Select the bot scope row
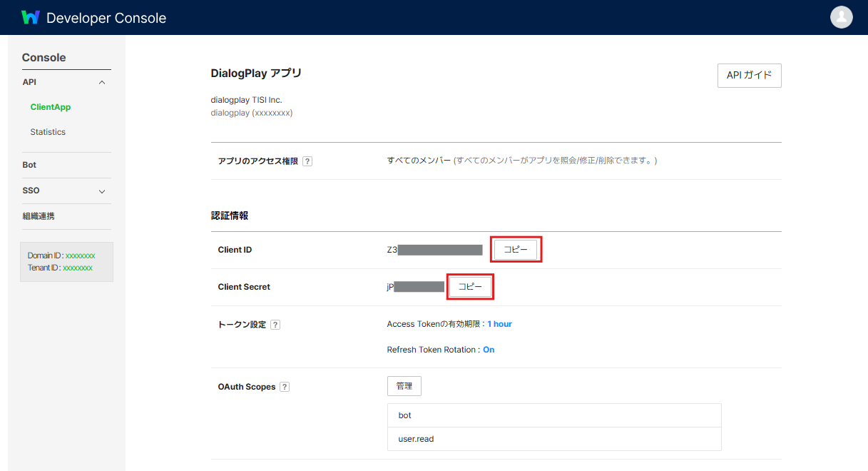The image size is (868, 471). pyautogui.click(x=554, y=415)
